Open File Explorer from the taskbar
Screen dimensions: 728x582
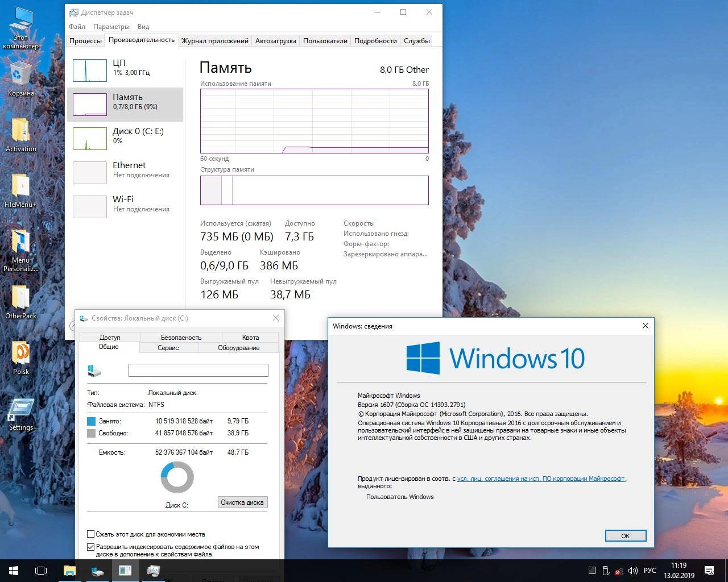click(x=69, y=571)
